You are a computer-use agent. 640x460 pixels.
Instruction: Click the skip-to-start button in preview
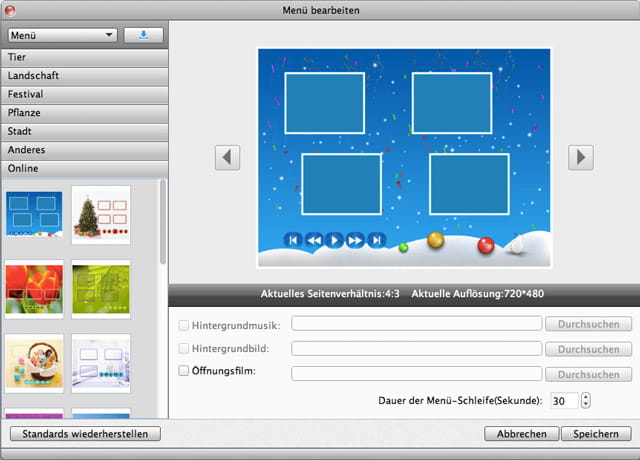[x=293, y=240]
